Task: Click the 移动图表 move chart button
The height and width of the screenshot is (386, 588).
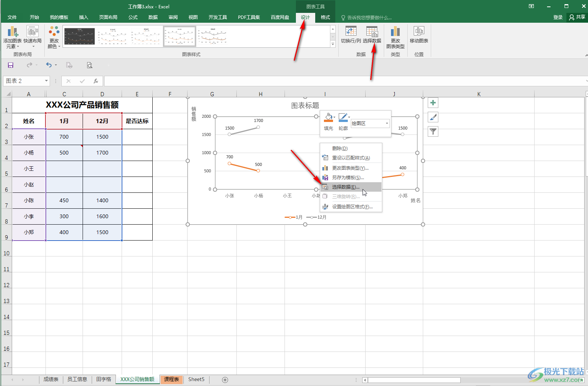Action: (419, 35)
